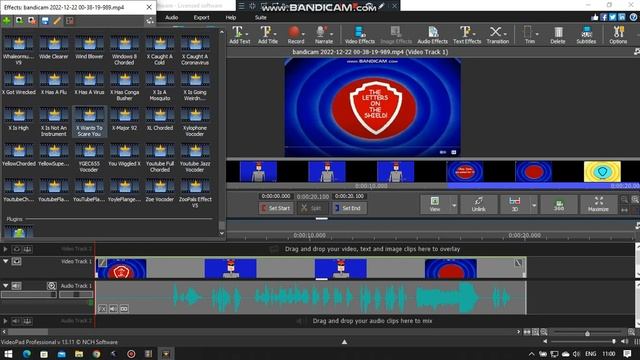Open Audio Effects from the toolbar

(433, 35)
